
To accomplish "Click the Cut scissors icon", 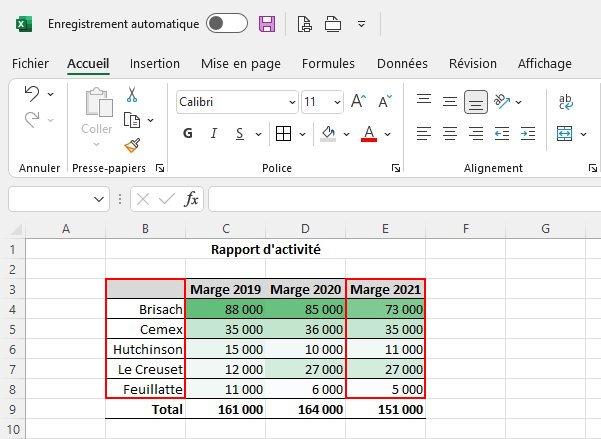I will [x=132, y=95].
